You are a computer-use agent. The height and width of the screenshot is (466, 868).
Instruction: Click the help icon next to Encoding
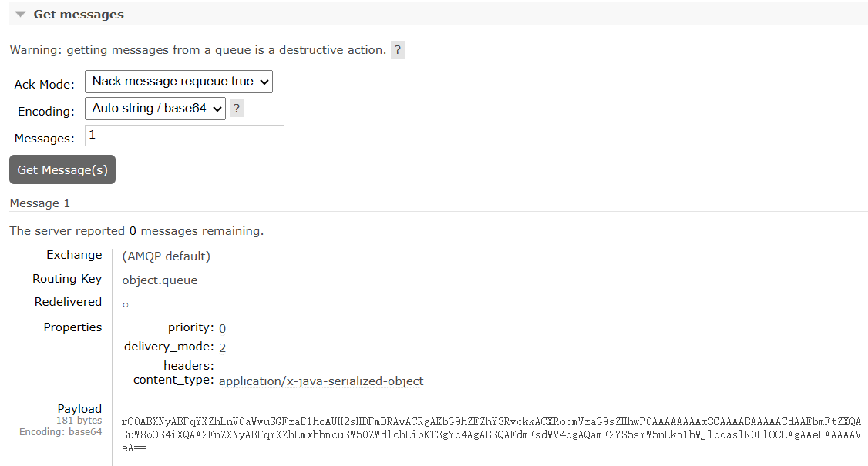click(x=237, y=109)
